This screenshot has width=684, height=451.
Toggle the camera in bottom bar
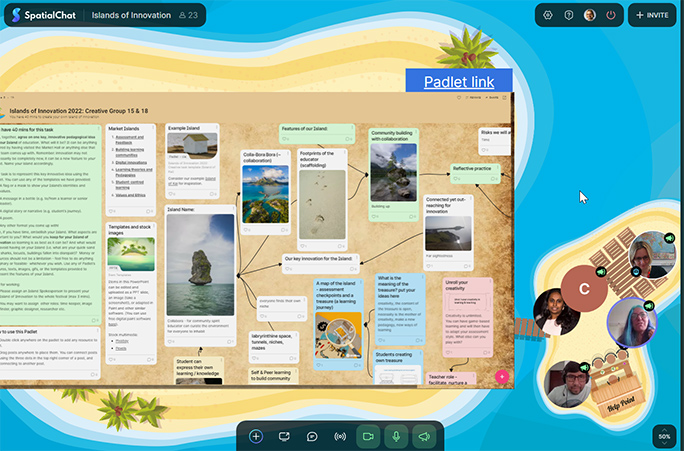point(368,436)
